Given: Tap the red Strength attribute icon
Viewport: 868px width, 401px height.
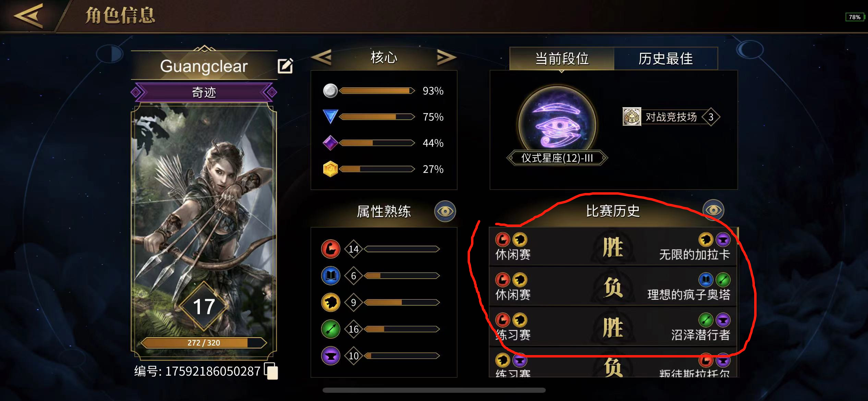Looking at the screenshot, I should pos(330,249).
